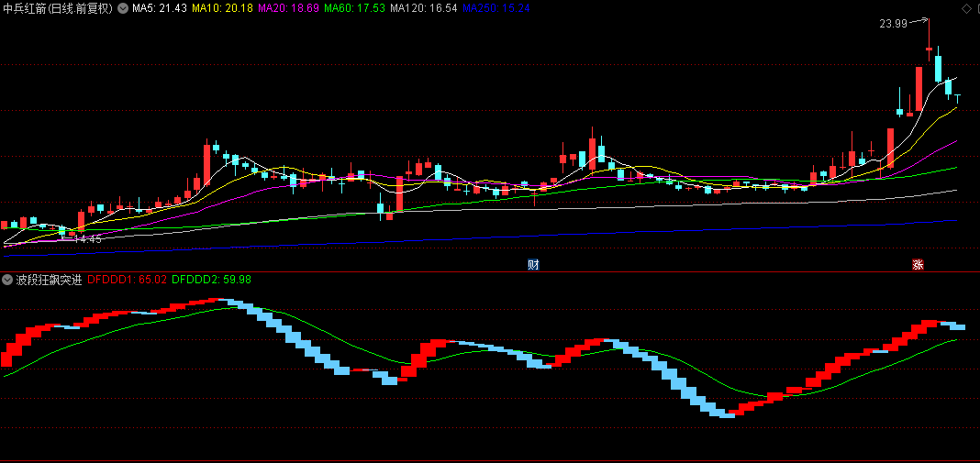
Task: Click the 23.99 high price label
Action: [893, 24]
